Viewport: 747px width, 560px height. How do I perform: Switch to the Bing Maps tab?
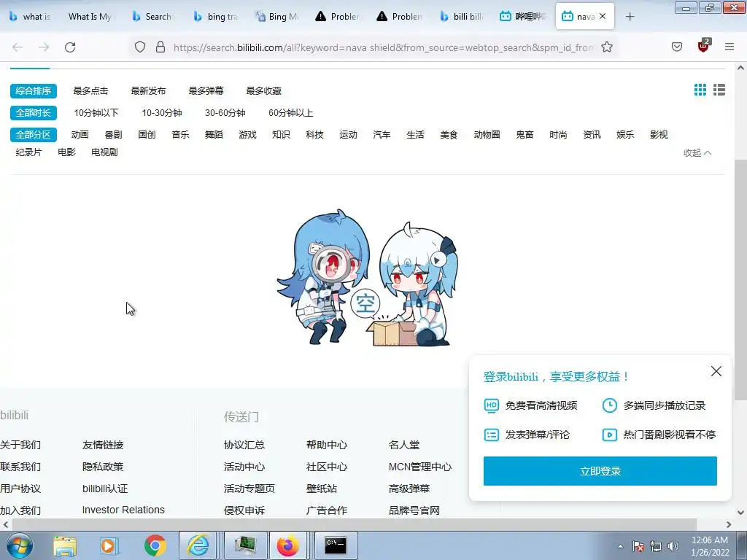tap(278, 17)
